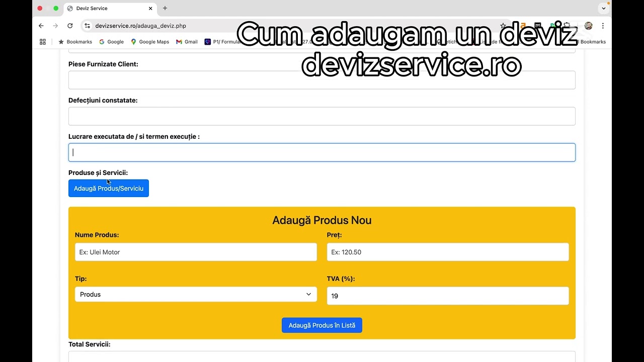Screen dimensions: 644x362
Task: Click the Adaugă Produs Nou heading
Action: (x=322, y=220)
